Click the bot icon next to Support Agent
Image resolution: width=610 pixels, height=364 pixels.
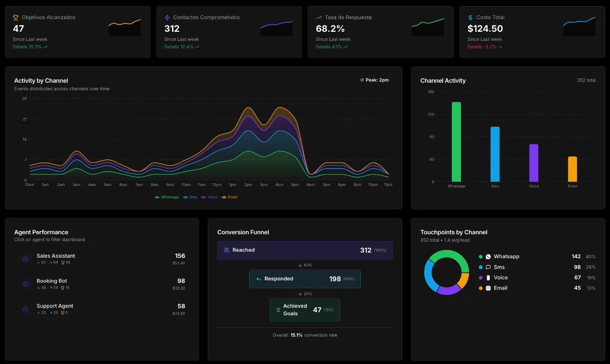point(25,309)
